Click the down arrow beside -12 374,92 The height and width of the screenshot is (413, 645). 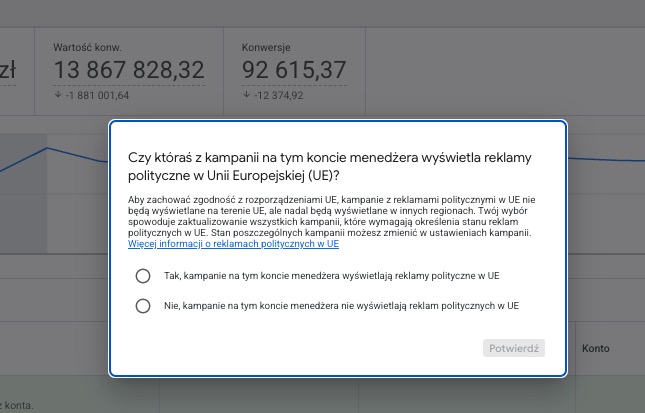pos(246,95)
